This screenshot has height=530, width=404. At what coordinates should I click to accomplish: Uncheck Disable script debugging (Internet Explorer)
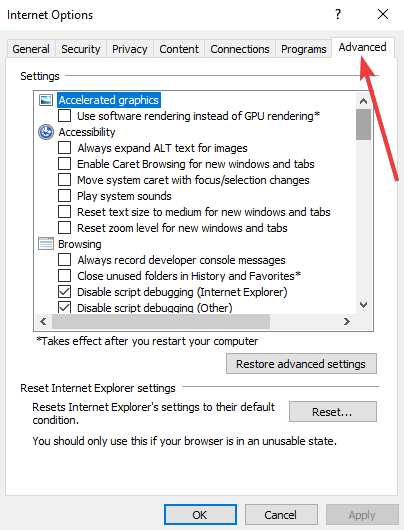point(64,292)
